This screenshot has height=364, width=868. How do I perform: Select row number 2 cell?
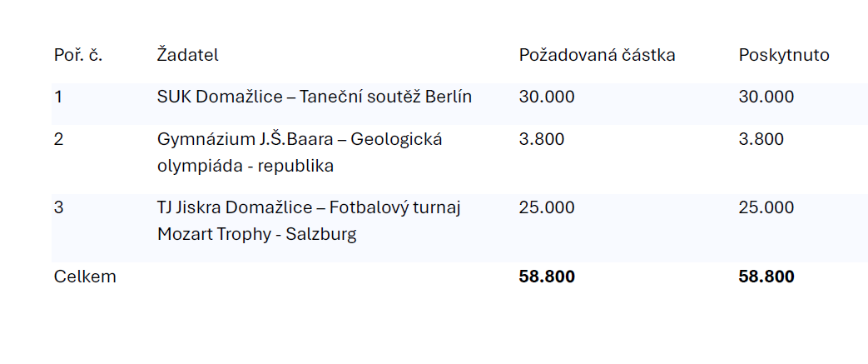59,138
